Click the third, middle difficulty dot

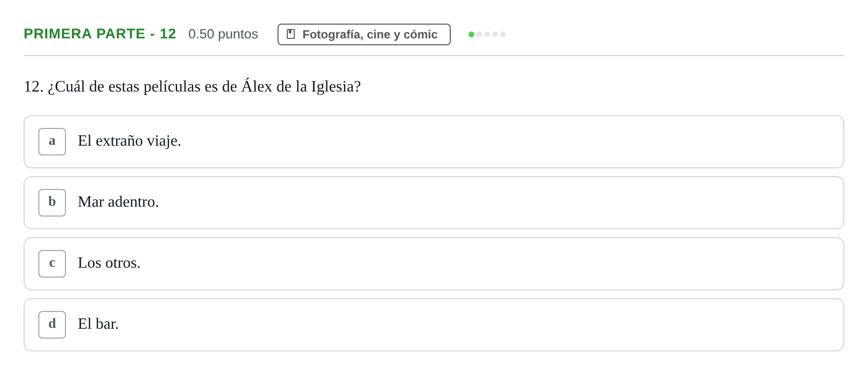pos(487,34)
